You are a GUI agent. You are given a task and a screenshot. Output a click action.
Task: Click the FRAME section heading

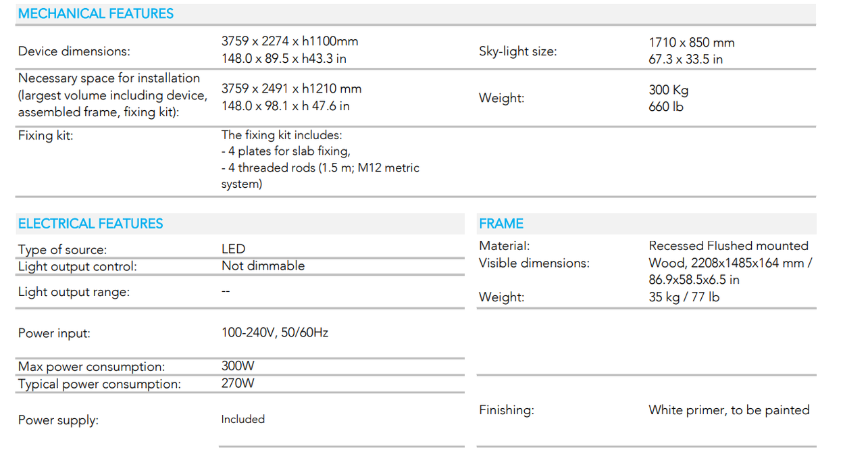[x=501, y=224]
